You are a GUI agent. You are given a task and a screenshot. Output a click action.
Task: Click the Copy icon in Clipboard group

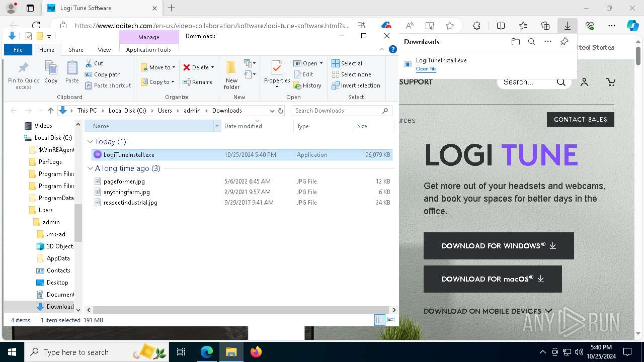click(x=51, y=72)
